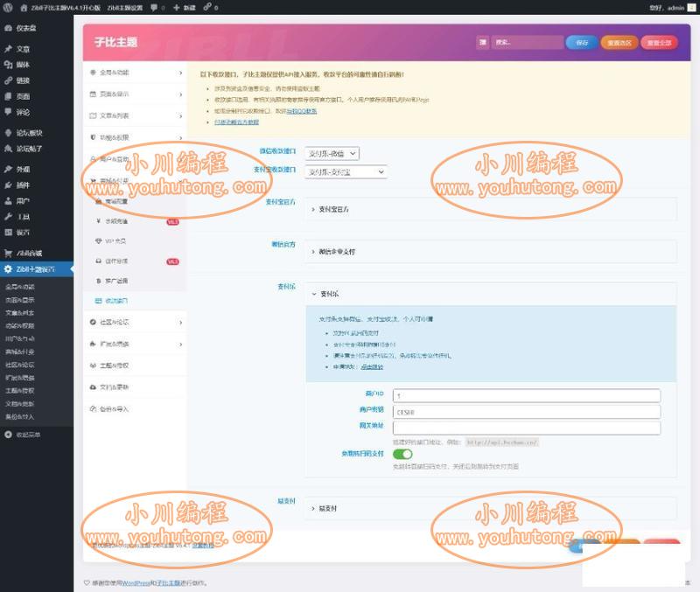Toggle the green scan-pay switch

point(402,454)
